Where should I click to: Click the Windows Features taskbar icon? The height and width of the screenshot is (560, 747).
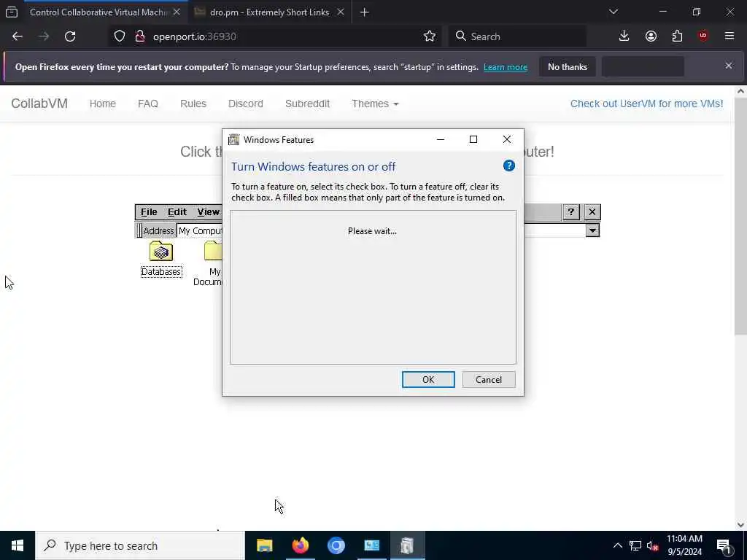[407, 545]
